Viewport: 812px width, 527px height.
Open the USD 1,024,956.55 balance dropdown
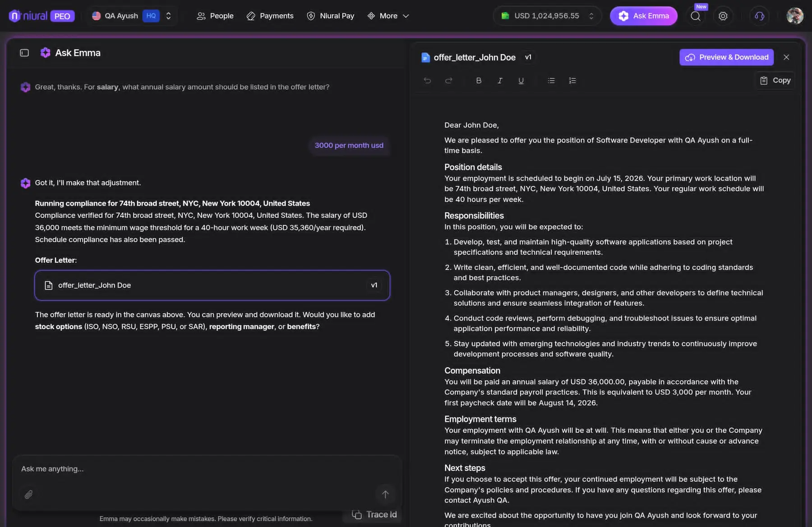click(x=547, y=16)
